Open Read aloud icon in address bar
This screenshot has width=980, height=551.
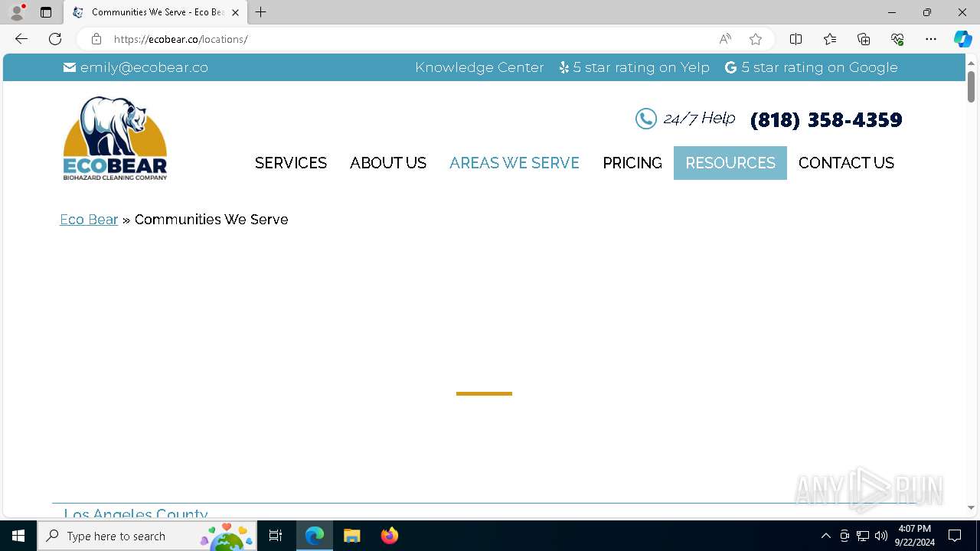click(x=725, y=39)
